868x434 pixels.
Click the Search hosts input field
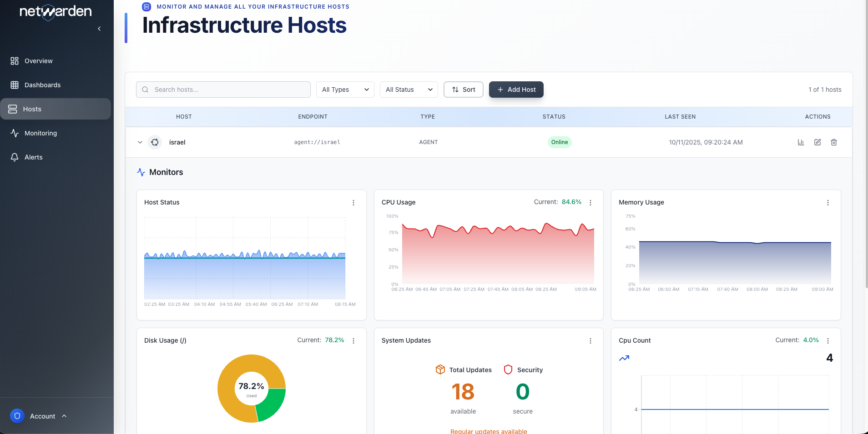coord(223,90)
